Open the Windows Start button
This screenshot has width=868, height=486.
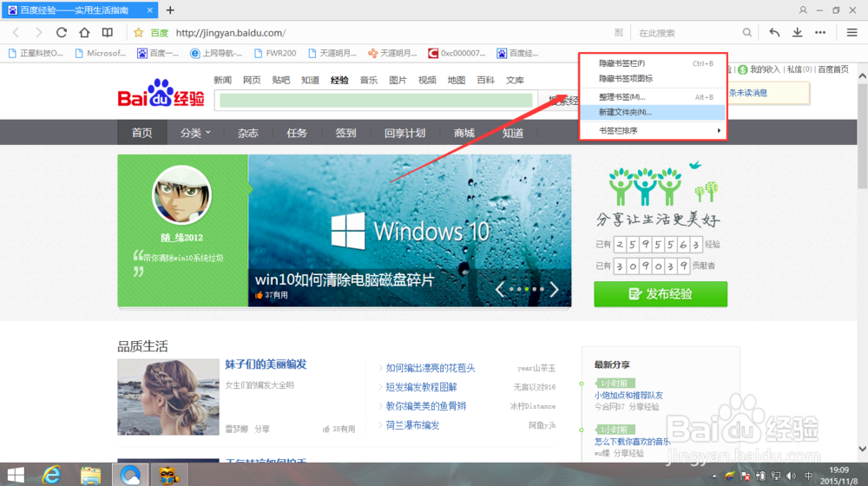point(16,475)
